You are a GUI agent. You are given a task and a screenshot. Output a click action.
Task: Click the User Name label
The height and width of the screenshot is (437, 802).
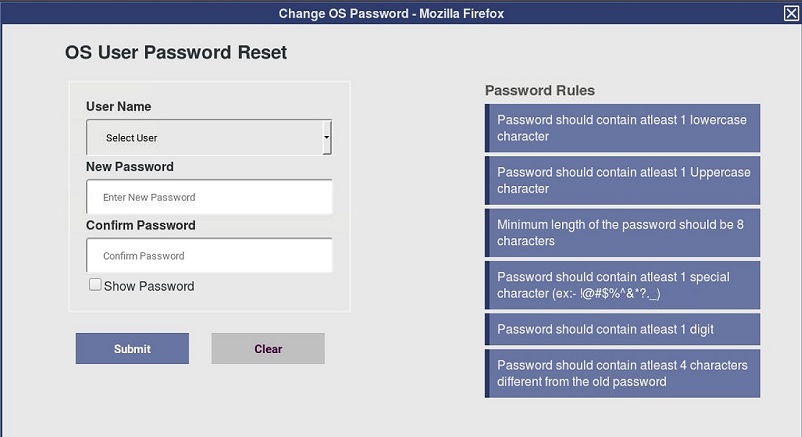[119, 107]
